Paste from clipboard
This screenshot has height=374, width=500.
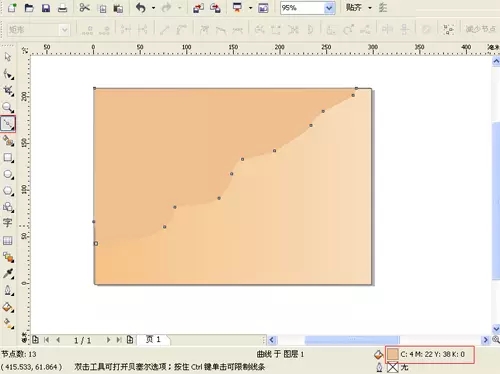[x=118, y=8]
